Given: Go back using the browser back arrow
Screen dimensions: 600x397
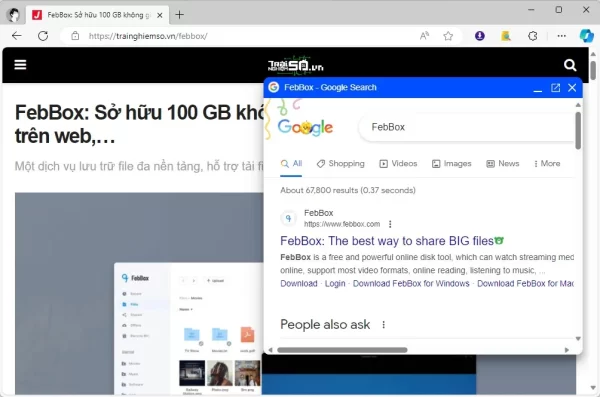Looking at the screenshot, I should tap(17, 36).
